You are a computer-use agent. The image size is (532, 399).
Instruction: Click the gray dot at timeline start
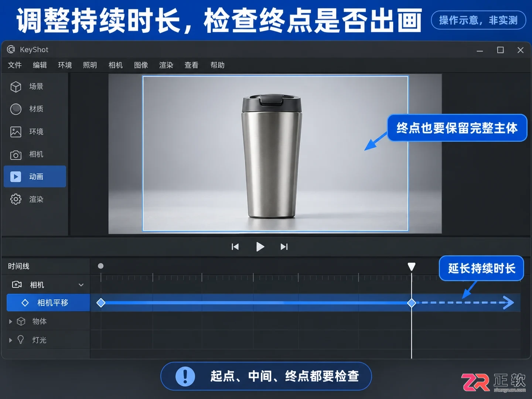click(x=100, y=266)
